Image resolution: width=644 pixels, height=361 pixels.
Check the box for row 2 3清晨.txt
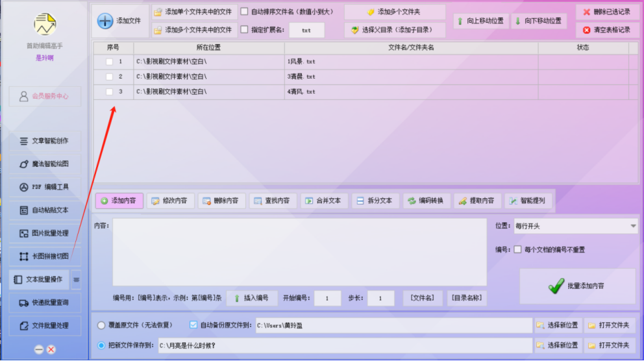109,77
